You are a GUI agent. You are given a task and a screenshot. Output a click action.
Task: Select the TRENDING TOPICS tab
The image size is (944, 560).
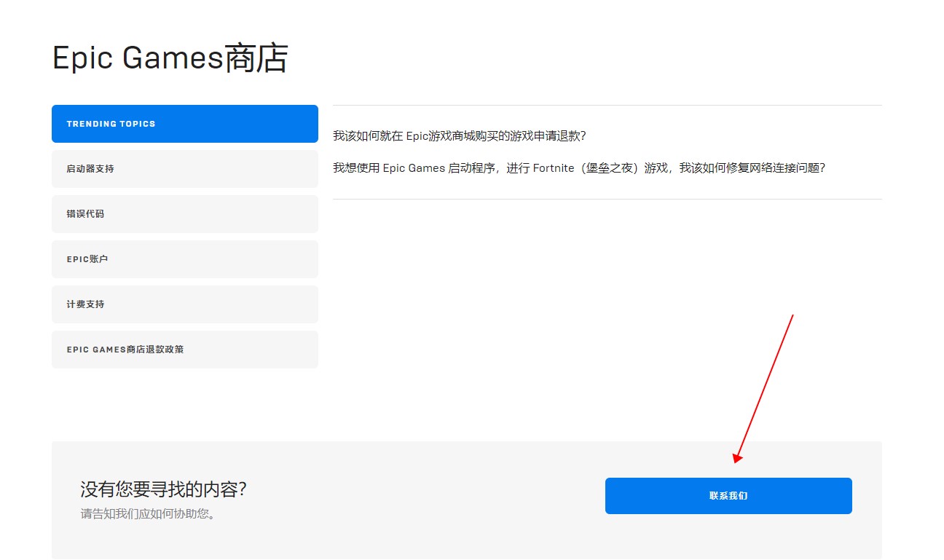point(184,124)
